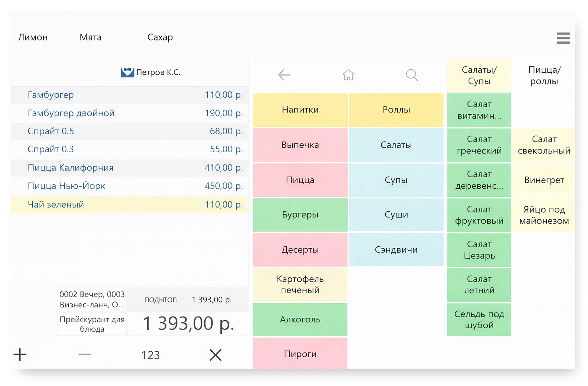Switch to the Пицца/роллы tab
Viewport: 588px width, 386px height.
(544, 76)
